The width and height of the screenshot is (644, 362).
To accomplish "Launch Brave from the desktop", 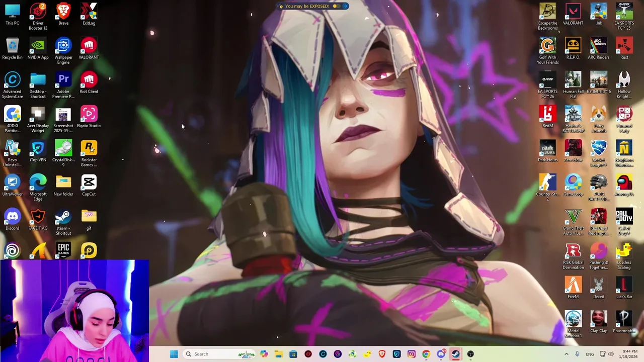I will coord(63,14).
